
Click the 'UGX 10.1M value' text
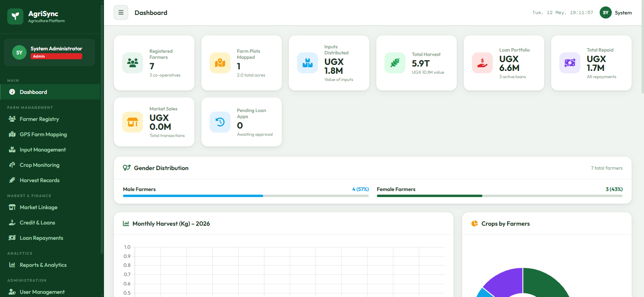tap(428, 72)
